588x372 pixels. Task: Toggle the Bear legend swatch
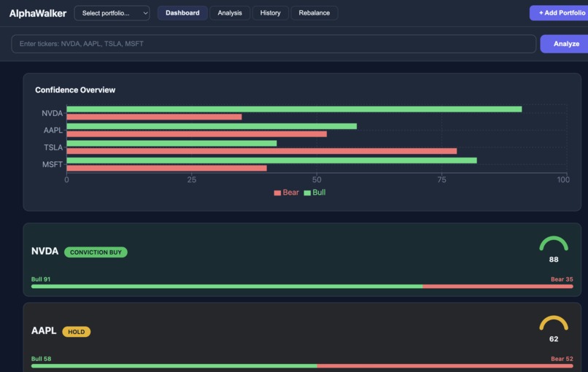[x=277, y=193]
